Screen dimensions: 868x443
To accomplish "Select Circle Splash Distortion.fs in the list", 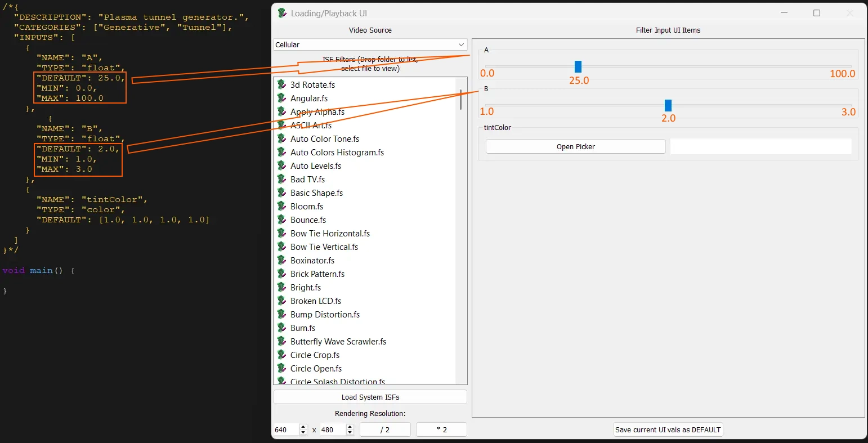I will [x=338, y=382].
